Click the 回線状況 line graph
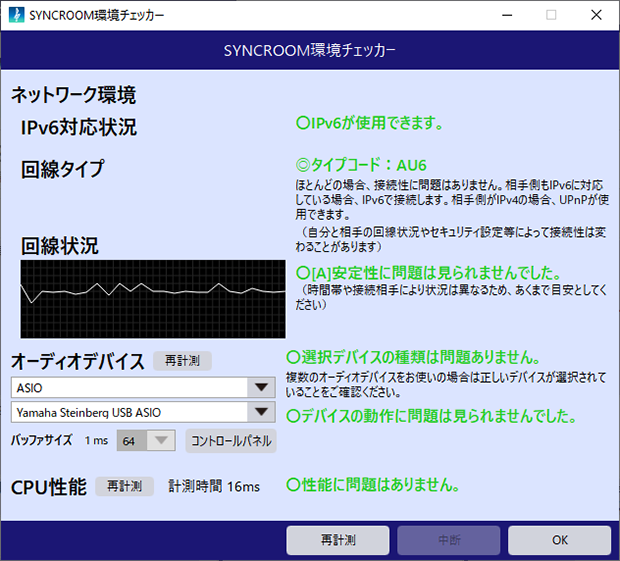Viewport: 620px width, 561px height. (153, 299)
